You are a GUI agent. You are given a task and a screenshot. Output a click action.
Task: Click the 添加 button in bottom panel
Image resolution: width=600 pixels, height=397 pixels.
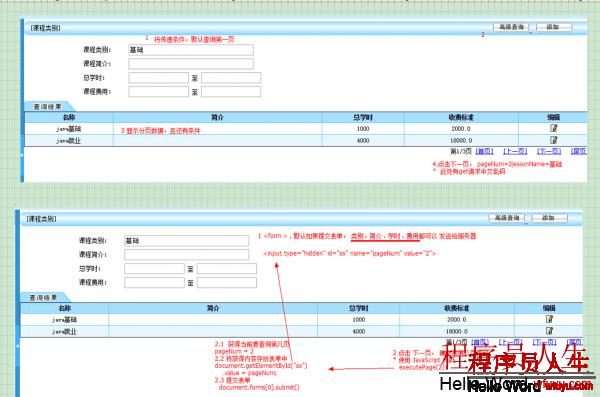[x=549, y=218]
